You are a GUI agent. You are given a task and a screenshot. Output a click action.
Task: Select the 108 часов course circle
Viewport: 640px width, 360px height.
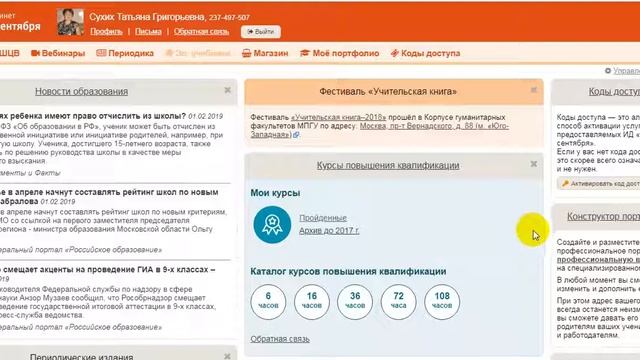tap(442, 302)
